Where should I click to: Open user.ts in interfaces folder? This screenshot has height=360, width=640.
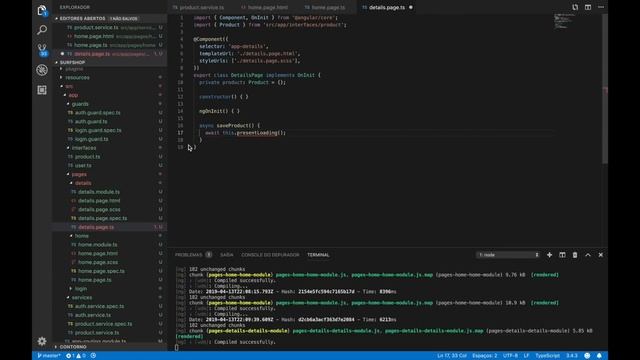pyautogui.click(x=83, y=165)
